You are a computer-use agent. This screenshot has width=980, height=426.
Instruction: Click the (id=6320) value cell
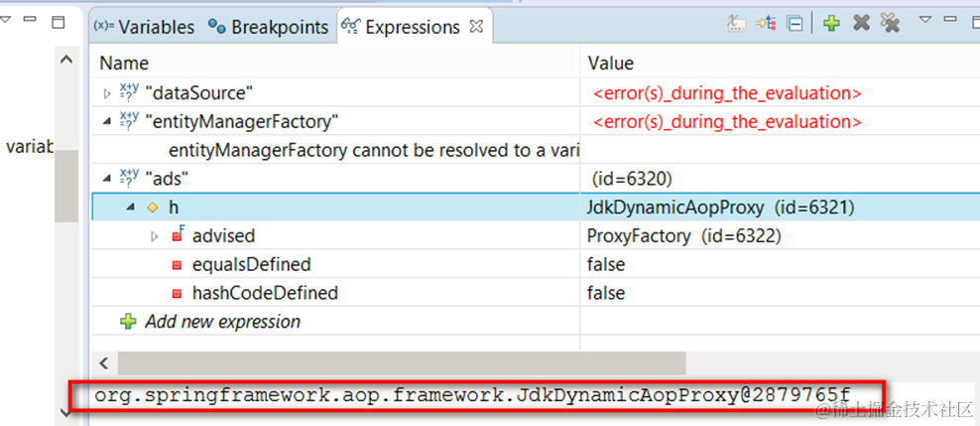point(632,179)
